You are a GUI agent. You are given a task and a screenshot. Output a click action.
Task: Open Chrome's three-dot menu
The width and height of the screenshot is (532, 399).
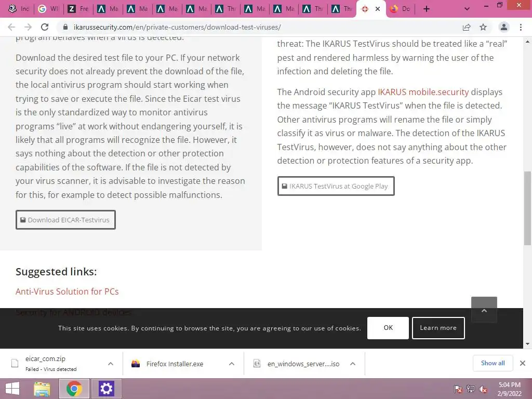(521, 27)
